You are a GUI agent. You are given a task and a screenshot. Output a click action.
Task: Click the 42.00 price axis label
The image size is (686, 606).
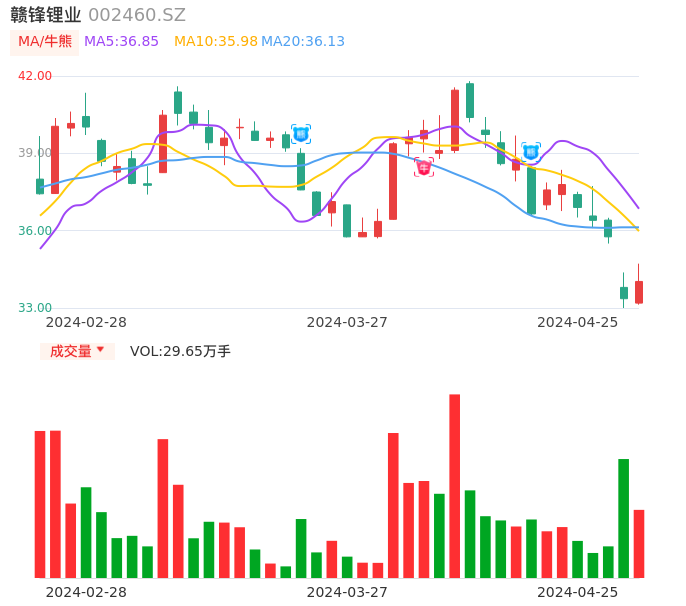coord(35,76)
